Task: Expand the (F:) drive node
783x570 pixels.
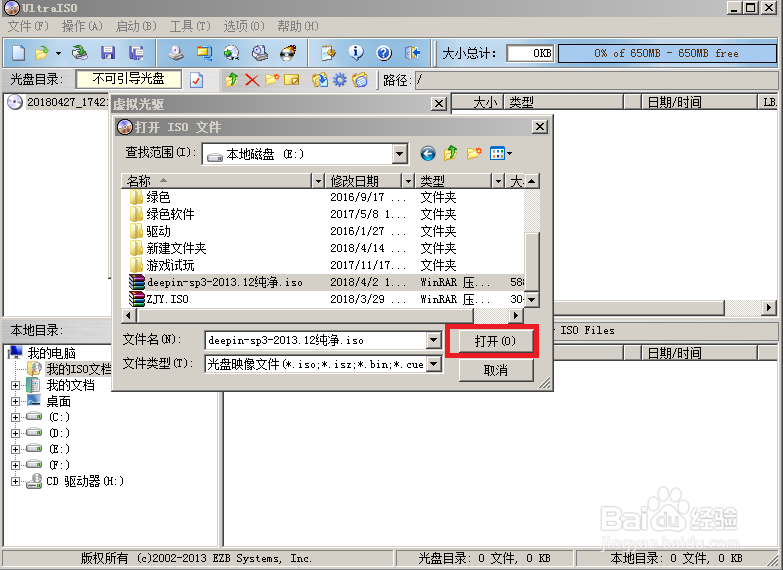Action: [15, 466]
